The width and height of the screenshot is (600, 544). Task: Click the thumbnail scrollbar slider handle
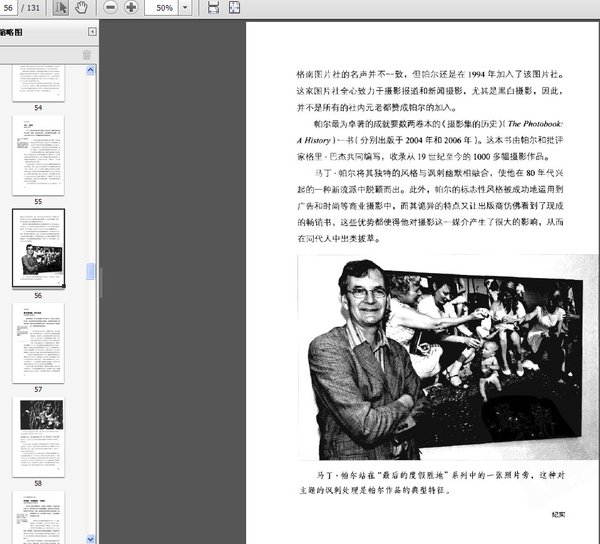[90, 272]
